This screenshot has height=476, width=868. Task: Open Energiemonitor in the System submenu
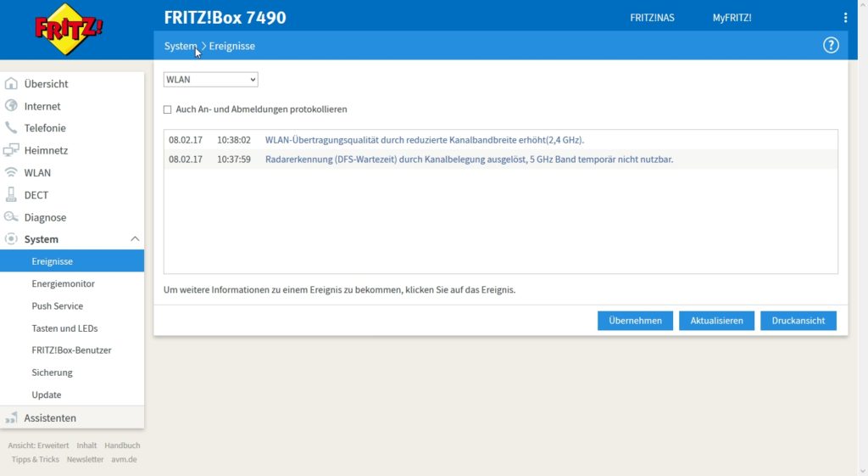pyautogui.click(x=64, y=284)
